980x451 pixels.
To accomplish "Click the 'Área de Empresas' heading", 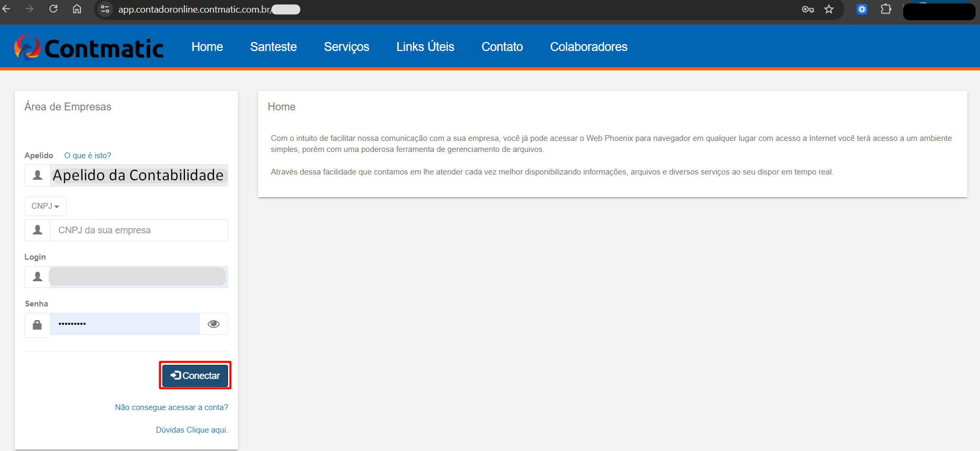I will tap(68, 107).
